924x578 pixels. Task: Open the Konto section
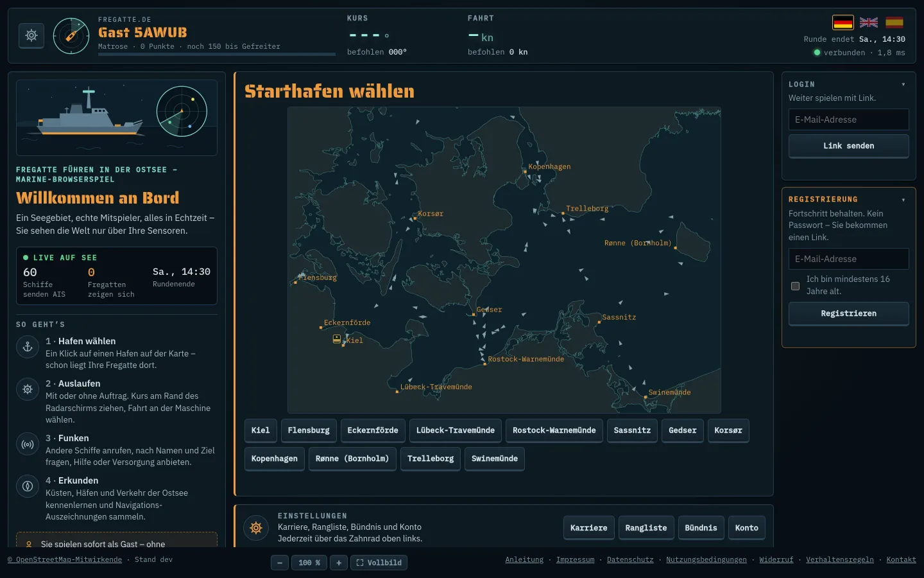pyautogui.click(x=747, y=528)
